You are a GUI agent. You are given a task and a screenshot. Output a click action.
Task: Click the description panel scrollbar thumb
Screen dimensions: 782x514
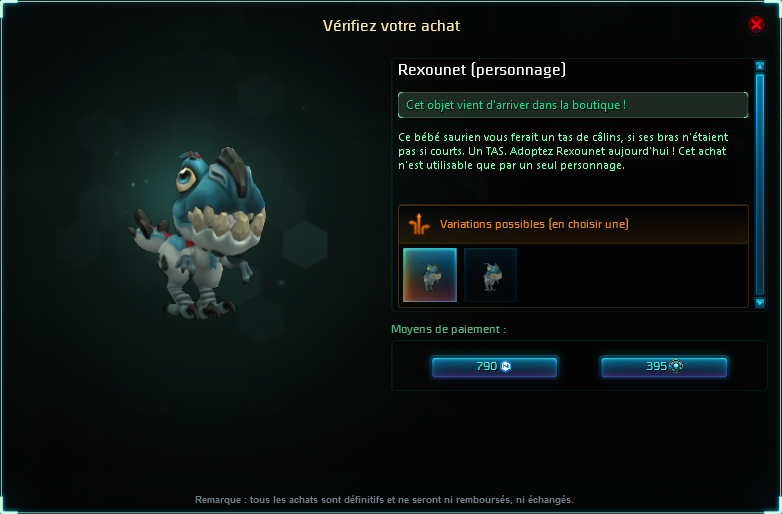[760, 184]
